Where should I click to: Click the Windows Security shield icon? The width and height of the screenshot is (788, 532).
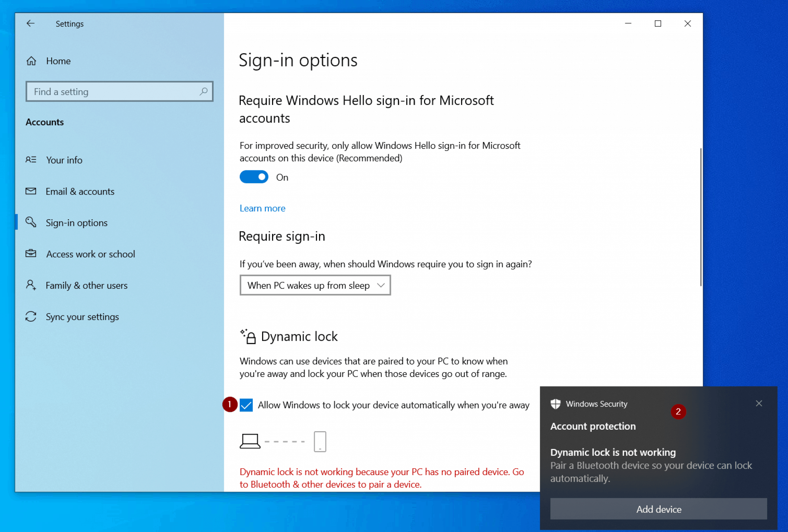click(555, 404)
